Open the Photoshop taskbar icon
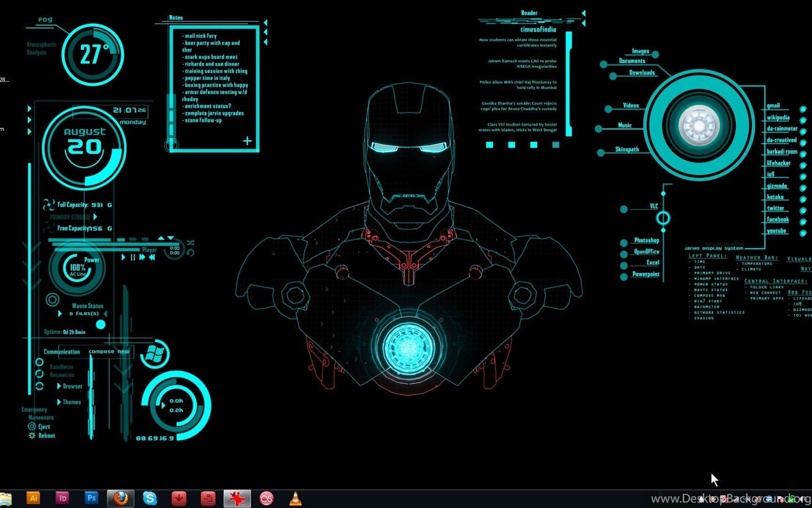This screenshot has width=812, height=508. click(91, 498)
